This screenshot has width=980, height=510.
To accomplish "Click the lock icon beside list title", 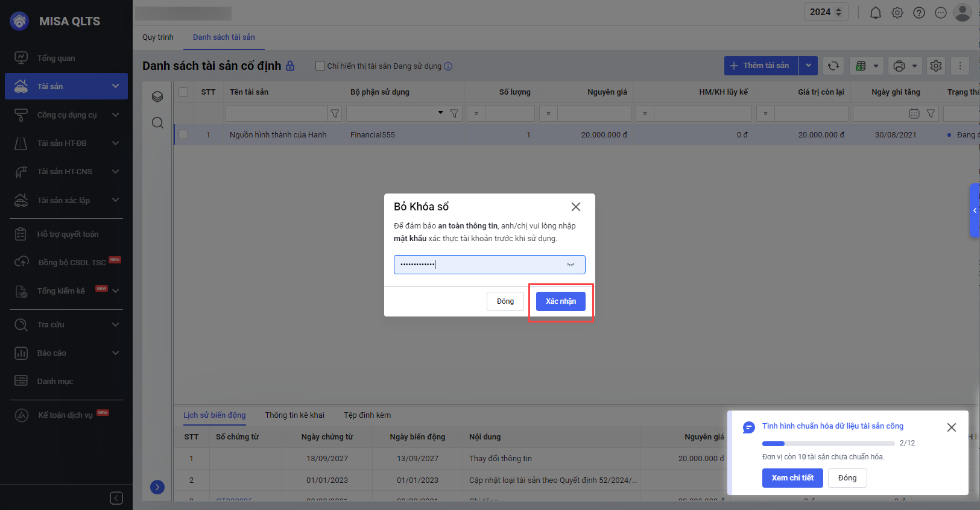I will pyautogui.click(x=290, y=66).
